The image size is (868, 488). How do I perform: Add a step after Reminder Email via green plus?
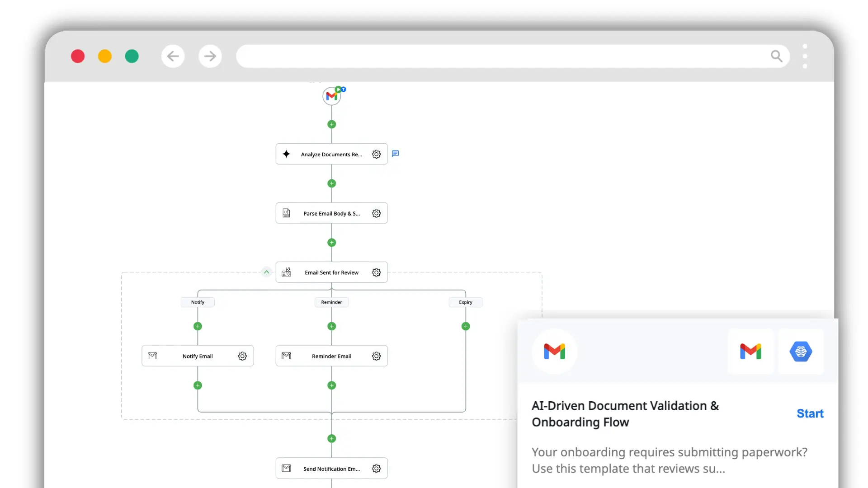(x=331, y=385)
